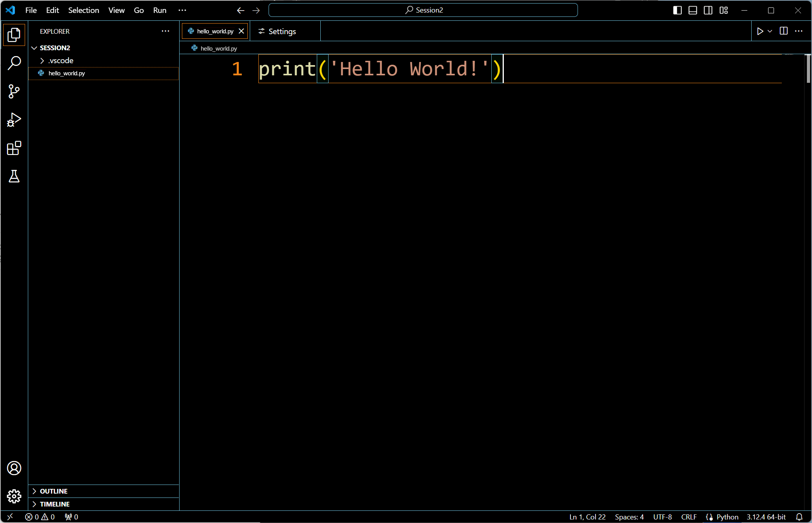Click the notifications bell icon
This screenshot has height=523, width=812.
[x=799, y=517]
